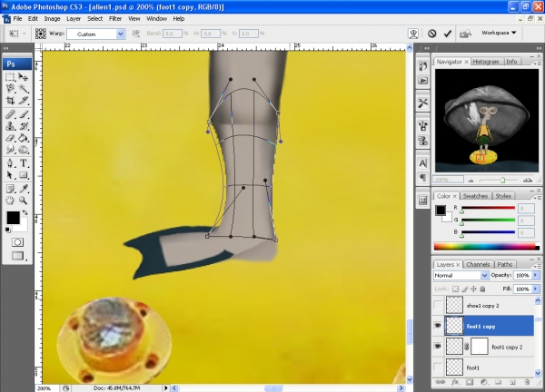Cancel the warp transform
The width and height of the screenshot is (545, 392).
431,34
